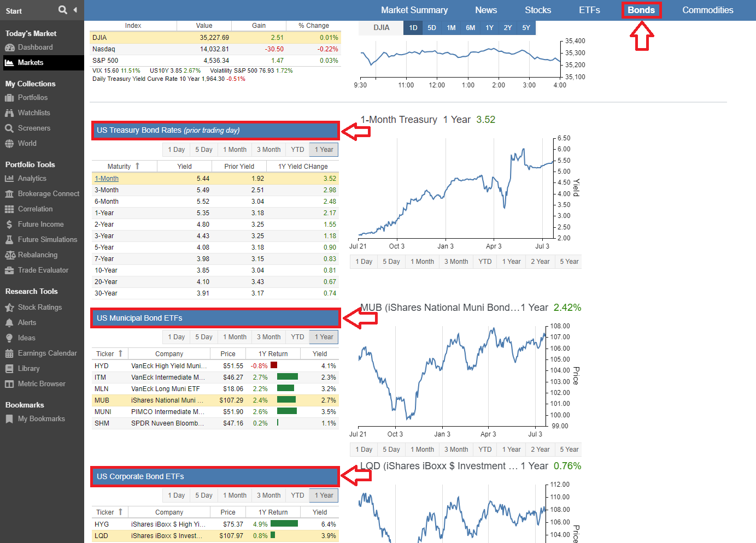The image size is (756, 543).
Task: Switch MUB chart to 2 Year range
Action: (x=540, y=450)
